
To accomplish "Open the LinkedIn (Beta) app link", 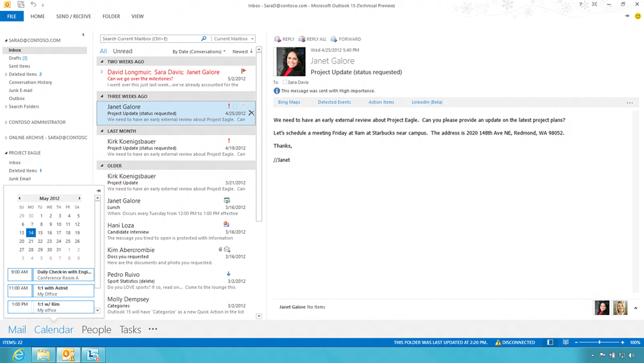I will (427, 102).
